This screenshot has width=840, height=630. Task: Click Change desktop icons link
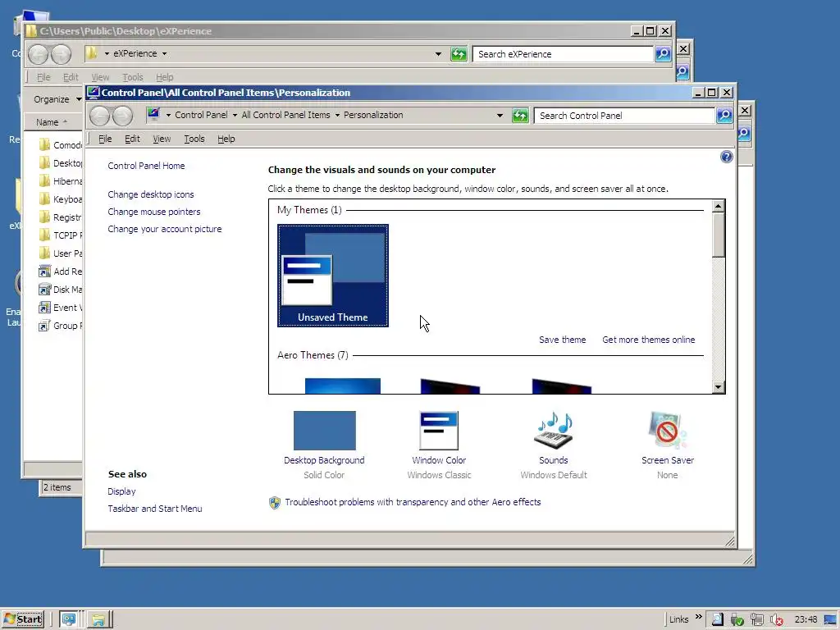tap(151, 194)
